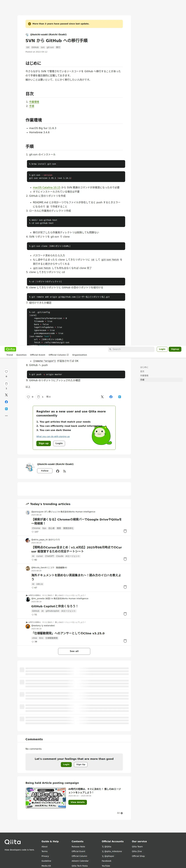Open GitHub Copilotと仲良くなろう article title
The image size is (186, 868).
(55, 606)
